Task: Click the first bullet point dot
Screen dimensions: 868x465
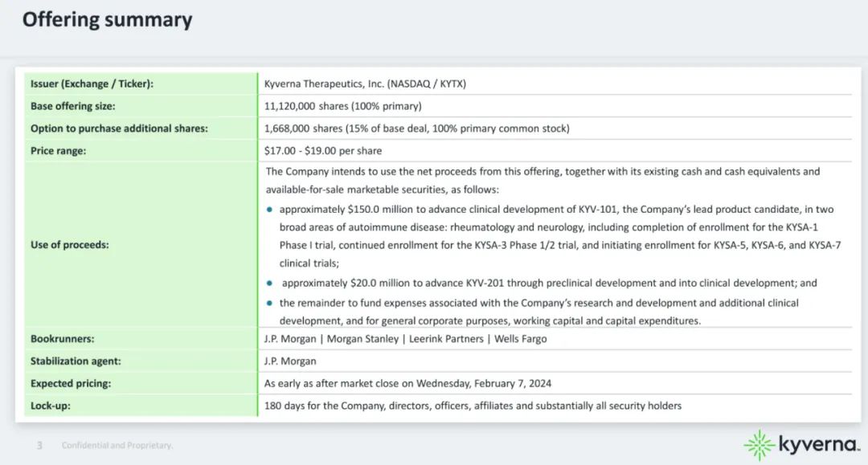Action: click(x=270, y=209)
